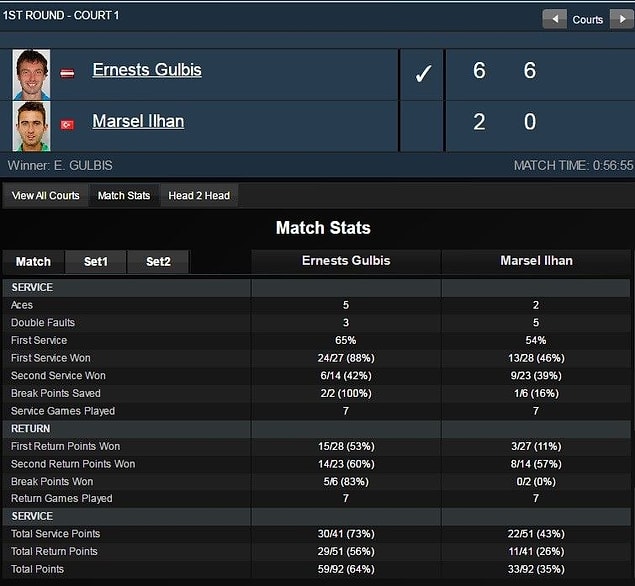The width and height of the screenshot is (635, 586).
Task: Click Ernests Gulbis stats column header
Action: tap(346, 261)
